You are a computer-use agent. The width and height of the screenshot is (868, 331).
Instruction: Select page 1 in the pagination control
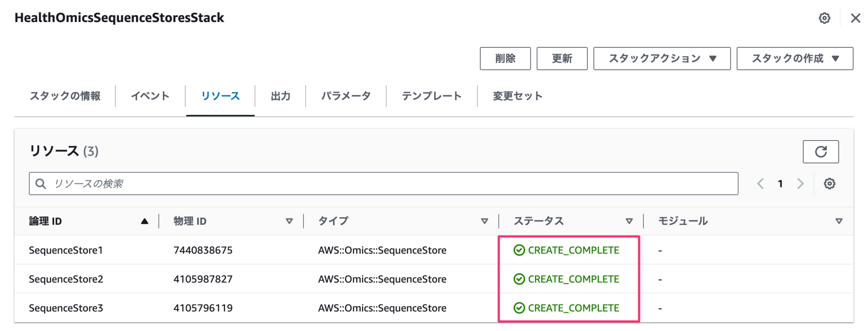tap(780, 183)
